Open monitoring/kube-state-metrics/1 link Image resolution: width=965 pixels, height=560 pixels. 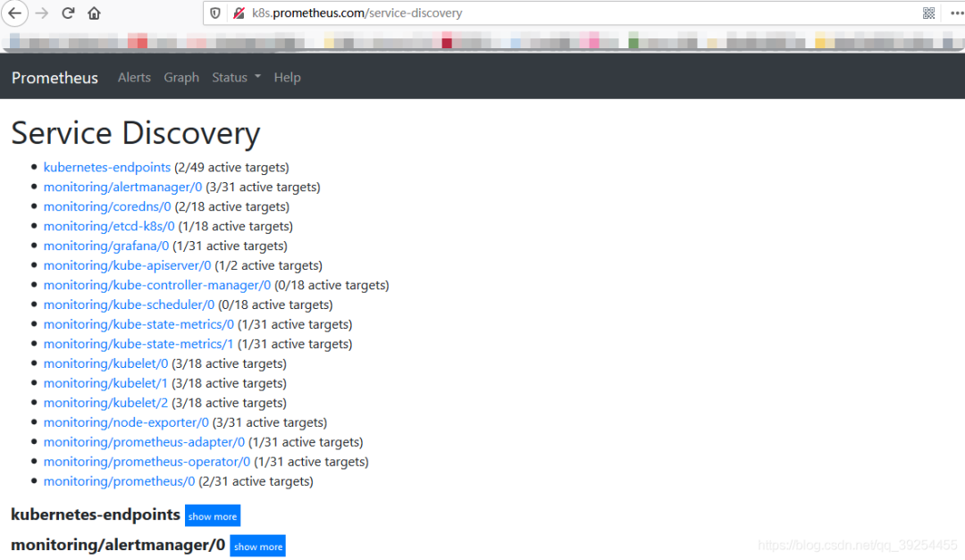pos(138,344)
